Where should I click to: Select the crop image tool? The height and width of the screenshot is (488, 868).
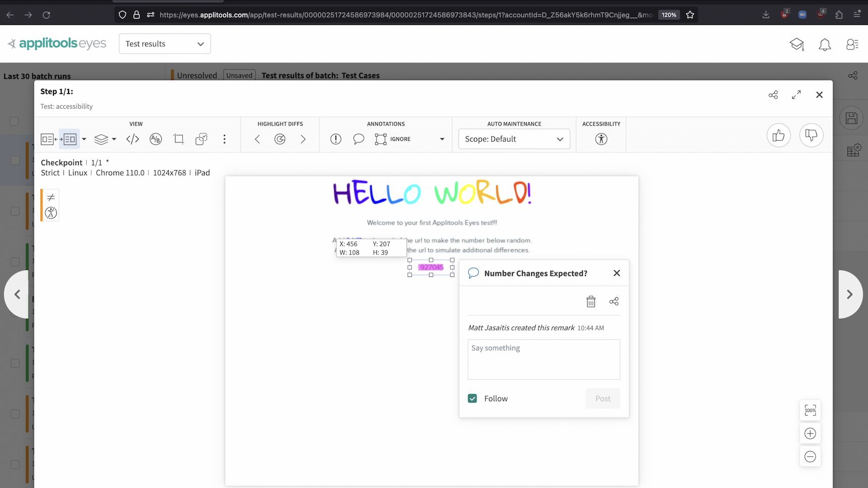pos(178,139)
